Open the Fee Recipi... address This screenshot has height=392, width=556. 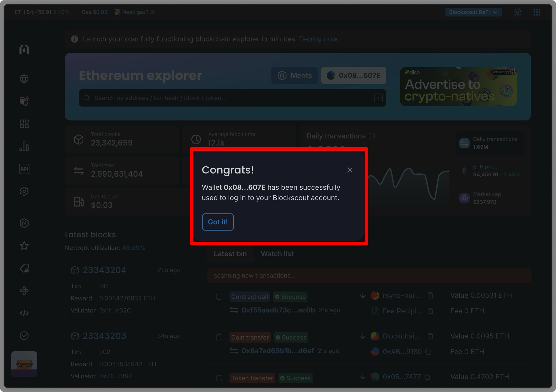tap(403, 311)
